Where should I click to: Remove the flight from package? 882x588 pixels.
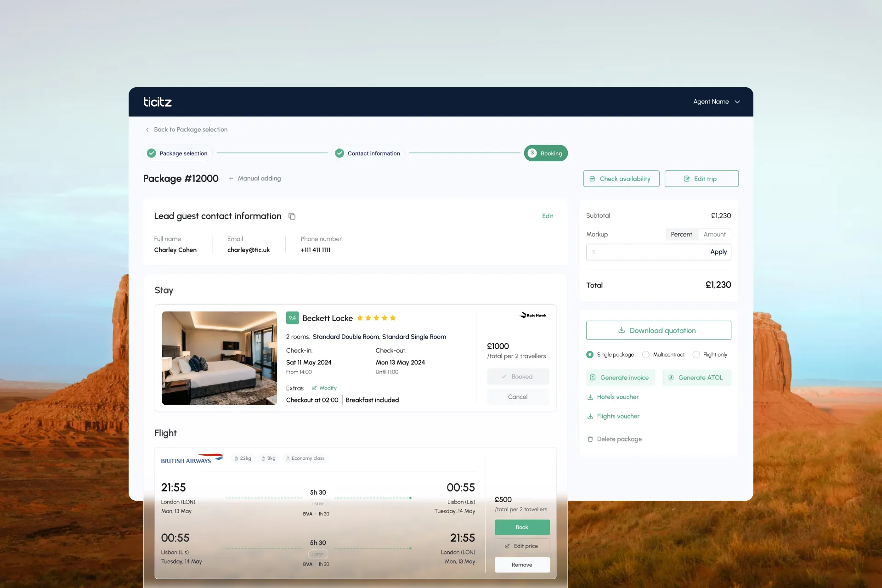coord(522,565)
